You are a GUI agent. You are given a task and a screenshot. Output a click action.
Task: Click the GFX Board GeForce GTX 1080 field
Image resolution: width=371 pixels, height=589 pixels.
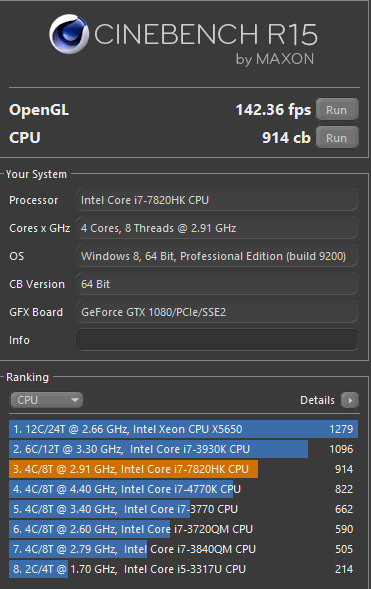(217, 312)
